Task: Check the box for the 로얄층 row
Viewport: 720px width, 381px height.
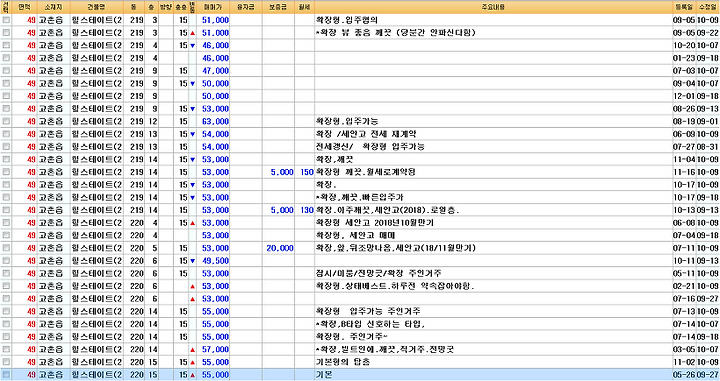Action: [6, 210]
